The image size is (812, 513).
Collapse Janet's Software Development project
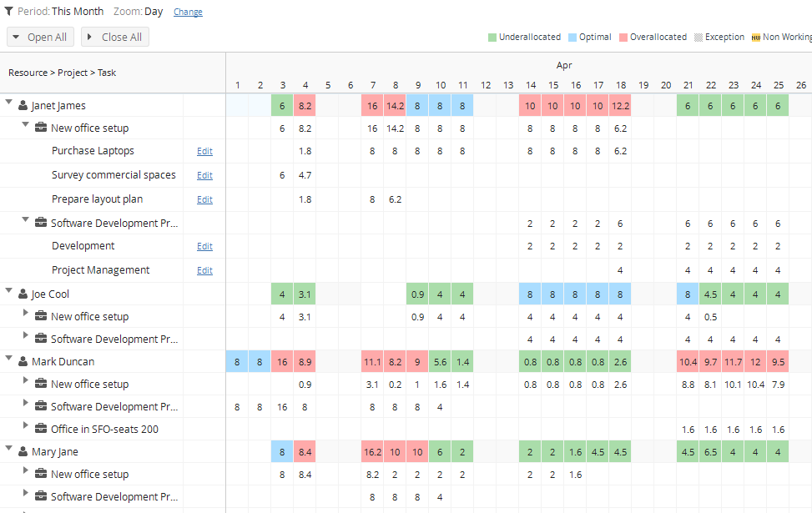(25, 219)
